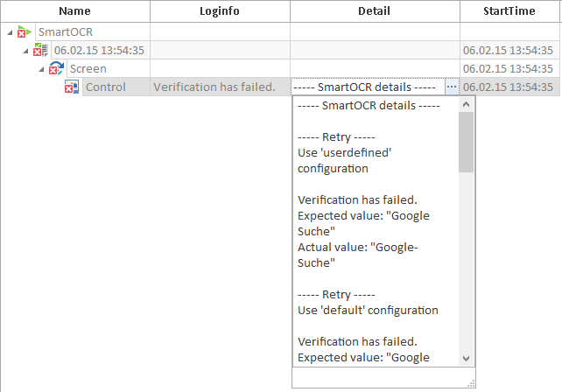Click the scroll down arrow in details popup
Image resolution: width=562 pixels, height=392 pixels.
[x=466, y=359]
